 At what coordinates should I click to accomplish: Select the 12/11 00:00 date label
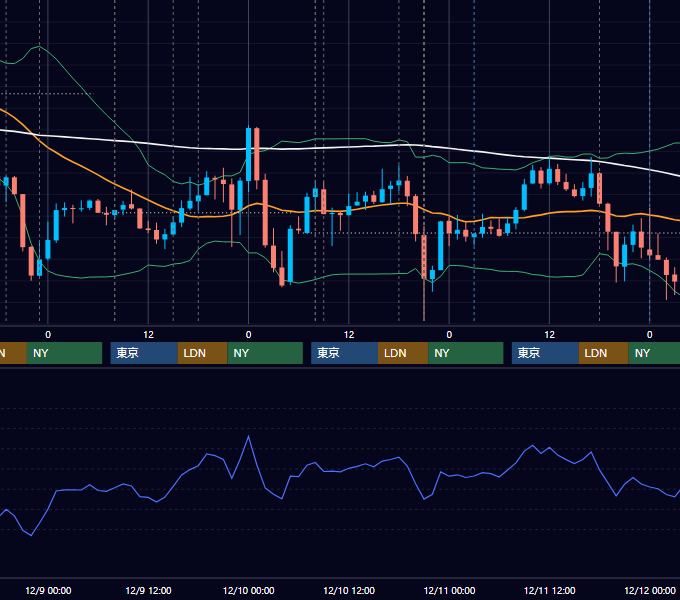449,590
